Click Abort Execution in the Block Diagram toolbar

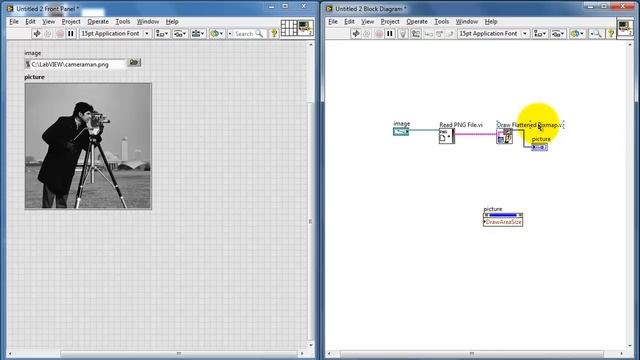point(379,33)
